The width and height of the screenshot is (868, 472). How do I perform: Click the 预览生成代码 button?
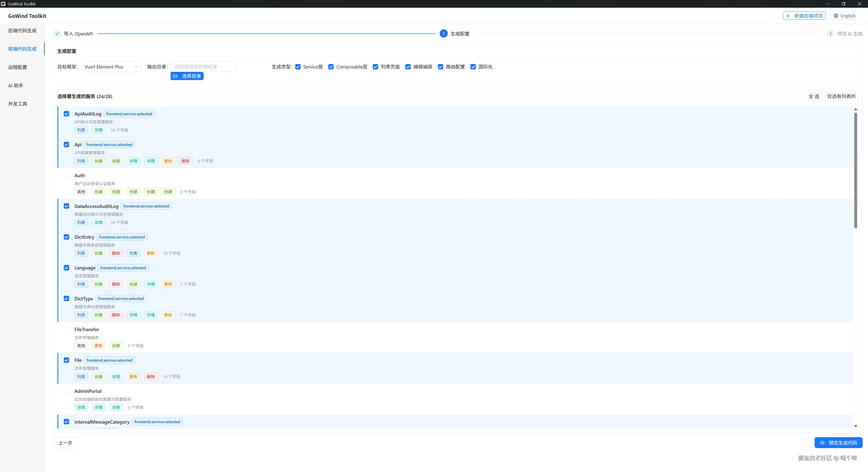[x=838, y=443]
